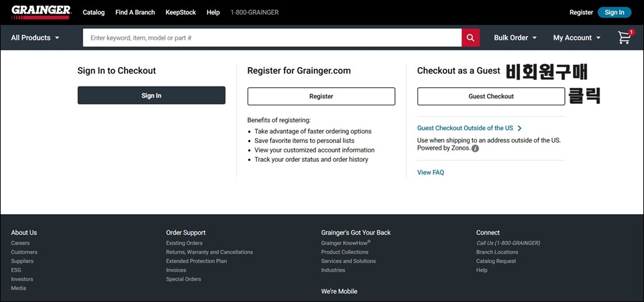644x302 pixels.
Task: Open Help link in Connect footer section
Action: [482, 270]
